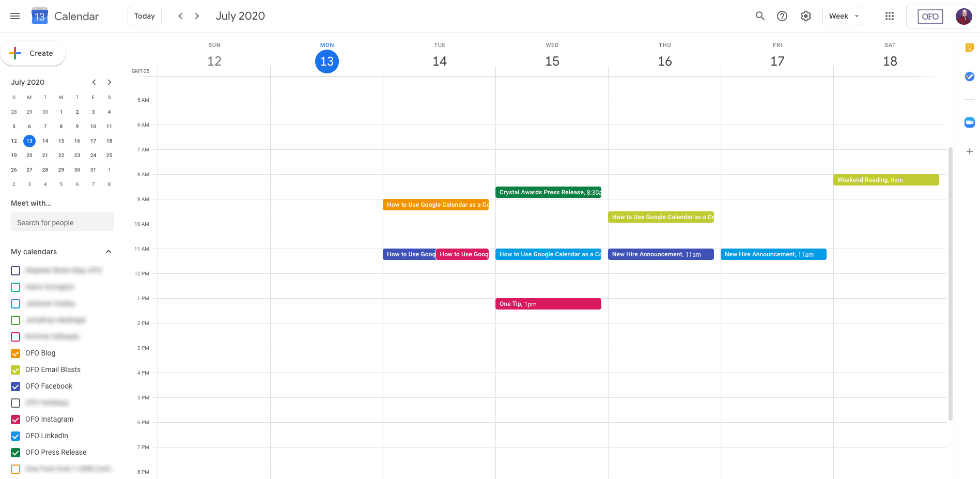Viewport: 980px width, 479px height.
Task: Collapse the My calendars section
Action: click(x=108, y=252)
